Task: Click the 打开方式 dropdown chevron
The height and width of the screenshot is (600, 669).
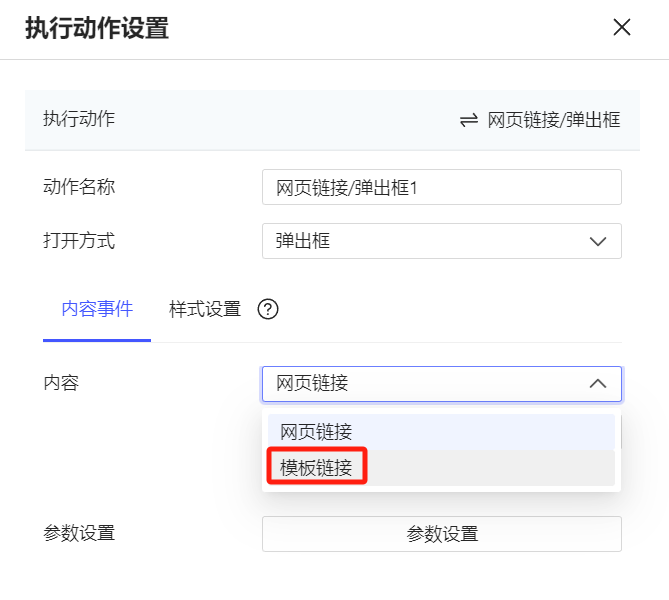Action: [x=598, y=242]
